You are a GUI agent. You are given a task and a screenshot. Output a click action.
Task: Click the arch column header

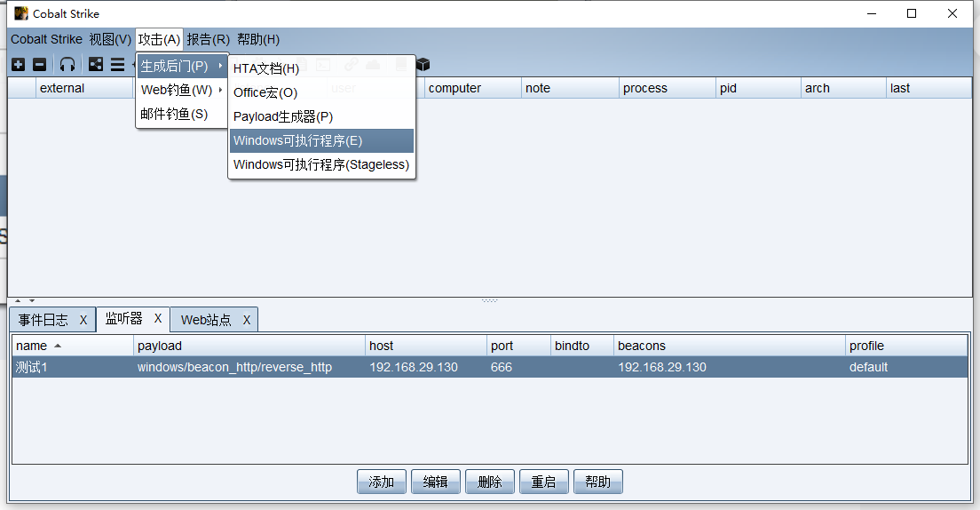tap(843, 88)
